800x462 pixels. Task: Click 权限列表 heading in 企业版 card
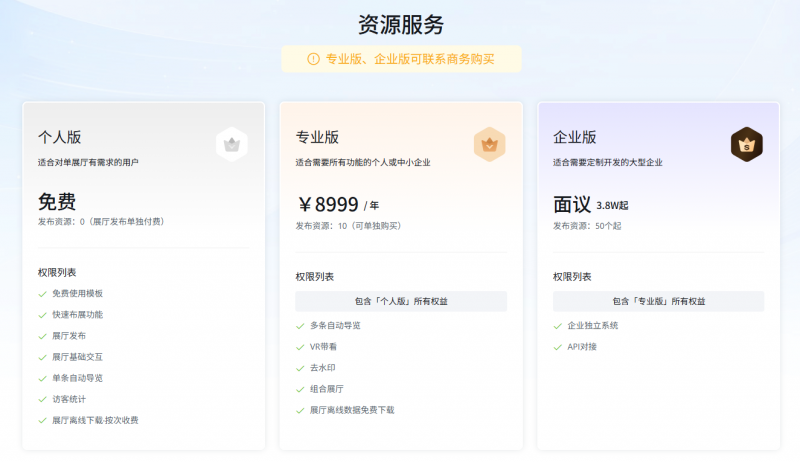(x=572, y=277)
